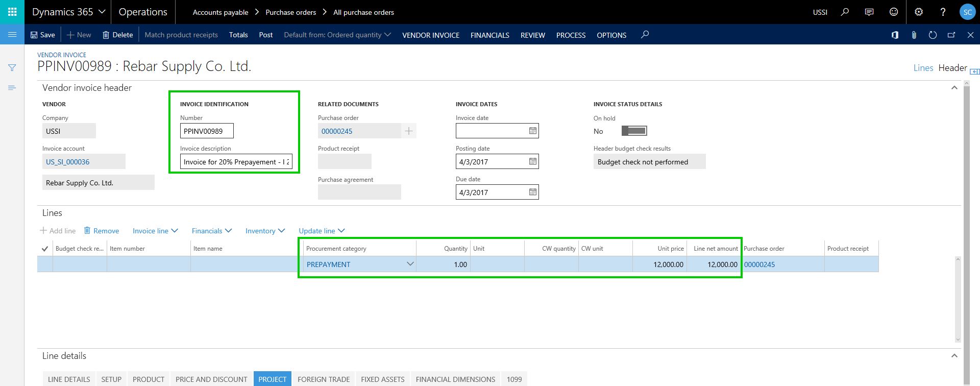Click the action bar search icon
980x386 pixels.
645,34
